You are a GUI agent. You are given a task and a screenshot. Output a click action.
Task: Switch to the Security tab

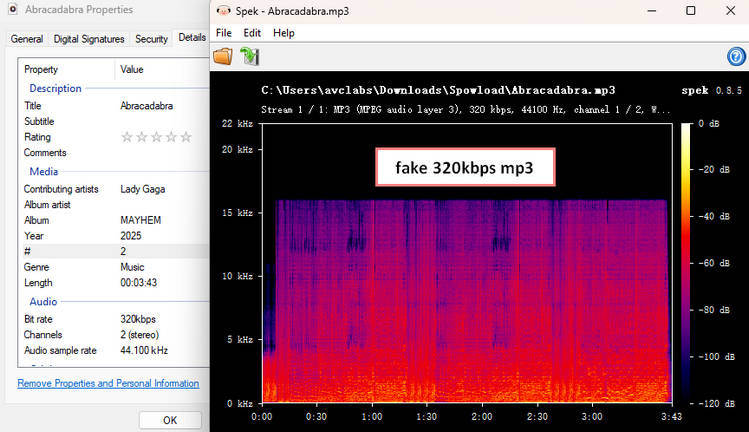pyautogui.click(x=151, y=39)
